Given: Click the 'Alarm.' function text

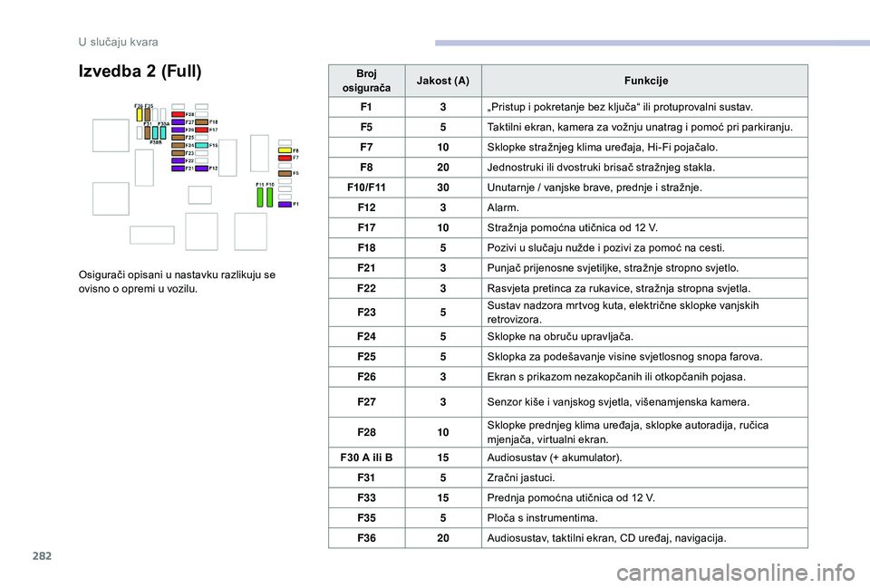Looking at the screenshot, I should coord(503,207).
